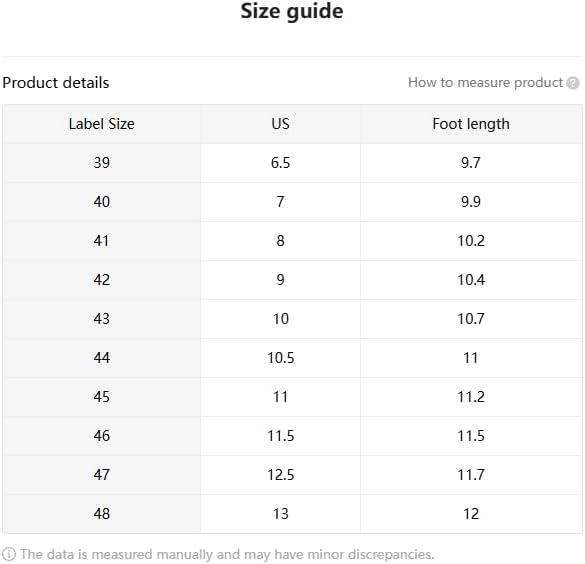Click the manual measurement disclaimer text

pyautogui.click(x=227, y=554)
